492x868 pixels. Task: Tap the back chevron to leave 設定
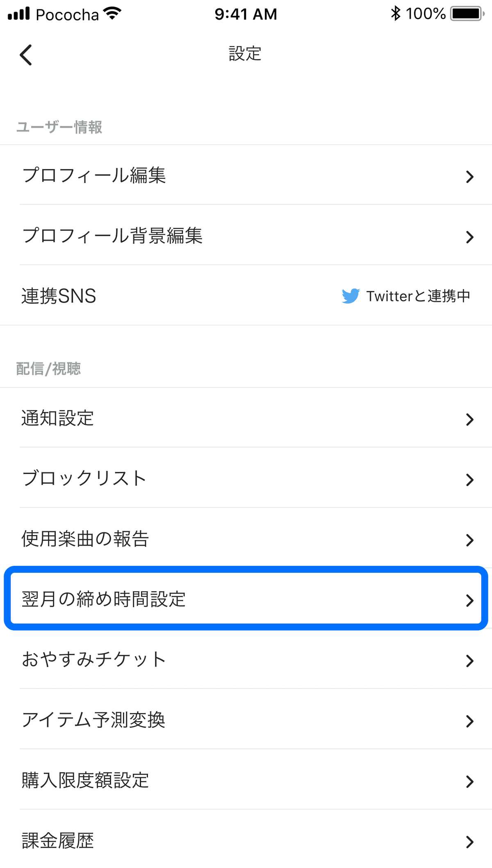26,54
